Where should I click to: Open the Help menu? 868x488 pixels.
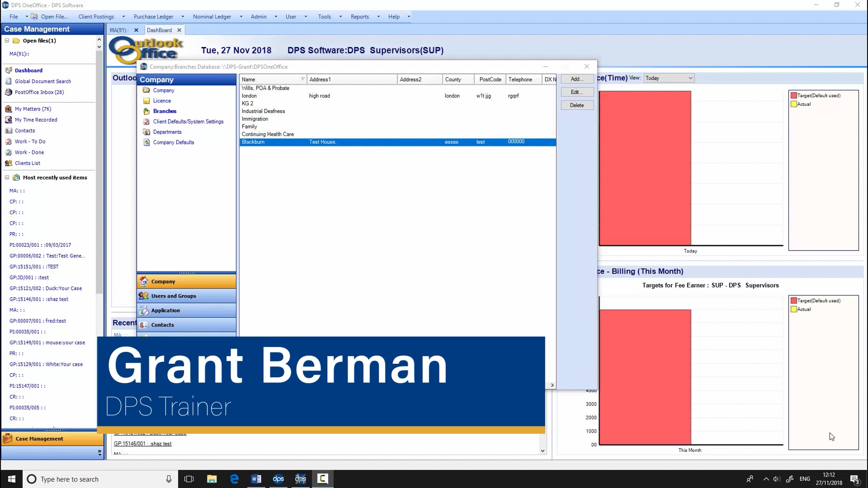point(394,17)
